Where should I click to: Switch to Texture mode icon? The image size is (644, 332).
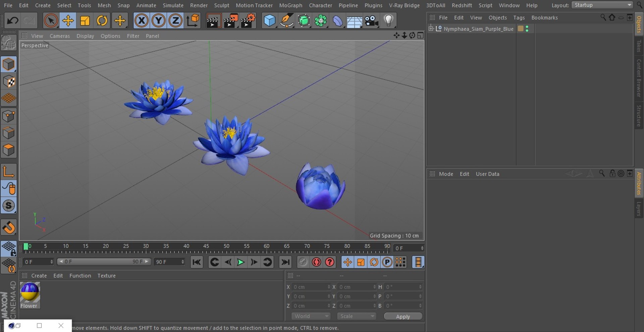[x=9, y=81]
